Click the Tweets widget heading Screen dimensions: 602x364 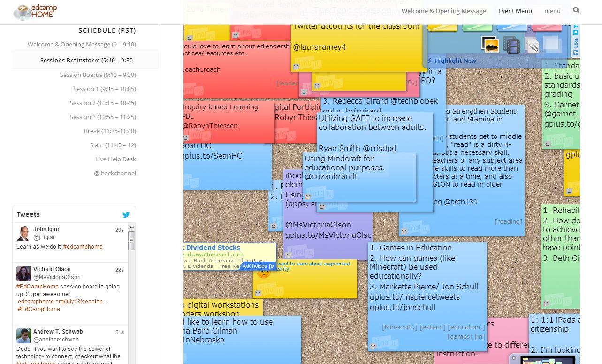28,214
